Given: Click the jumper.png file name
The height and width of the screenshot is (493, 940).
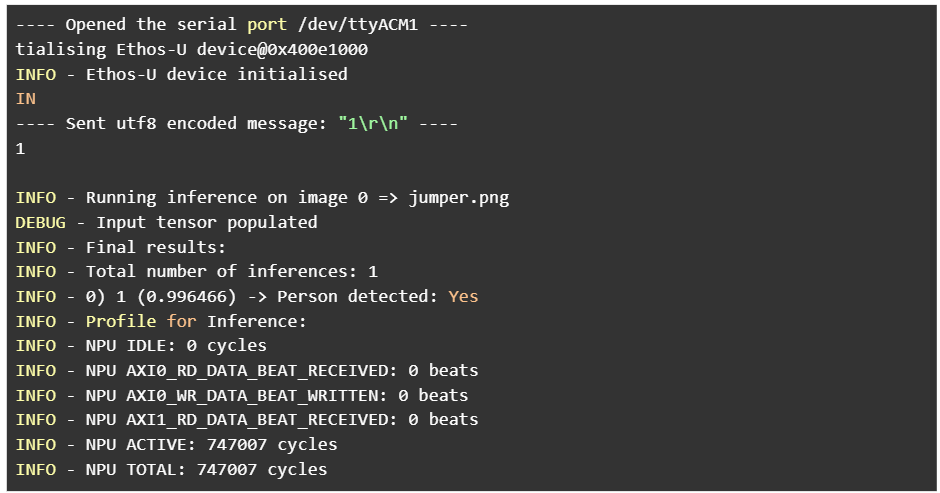Looking at the screenshot, I should coord(458,197).
